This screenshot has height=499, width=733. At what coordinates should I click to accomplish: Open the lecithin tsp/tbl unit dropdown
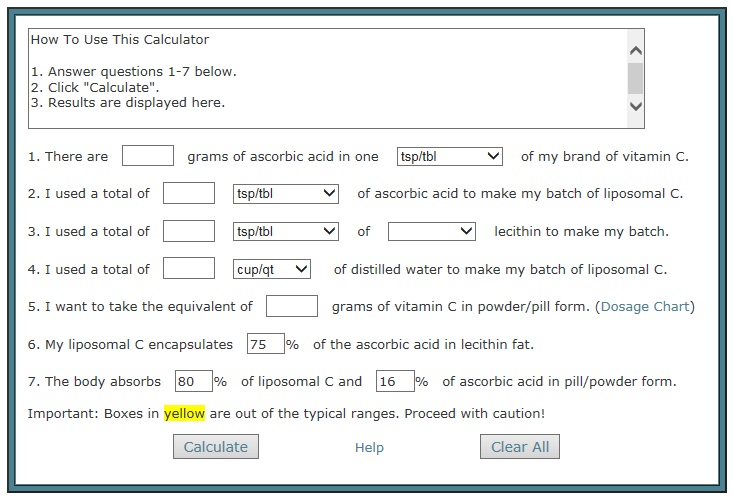tap(286, 231)
